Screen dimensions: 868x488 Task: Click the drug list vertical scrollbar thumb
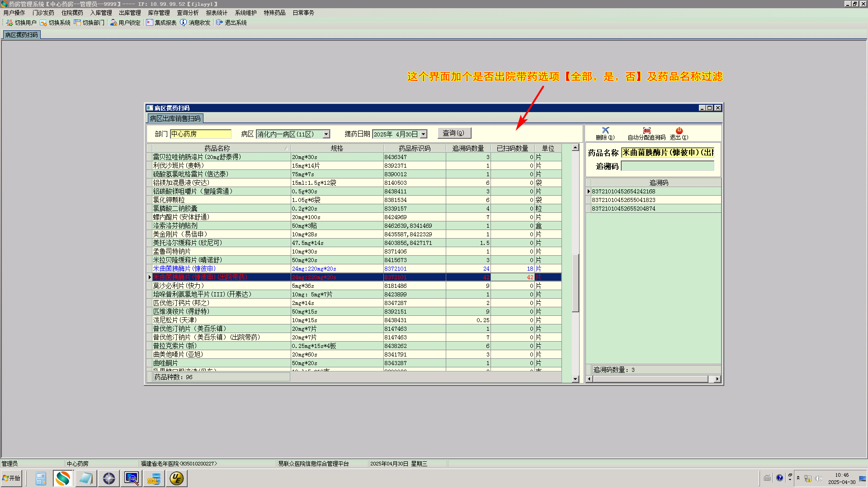(x=575, y=283)
